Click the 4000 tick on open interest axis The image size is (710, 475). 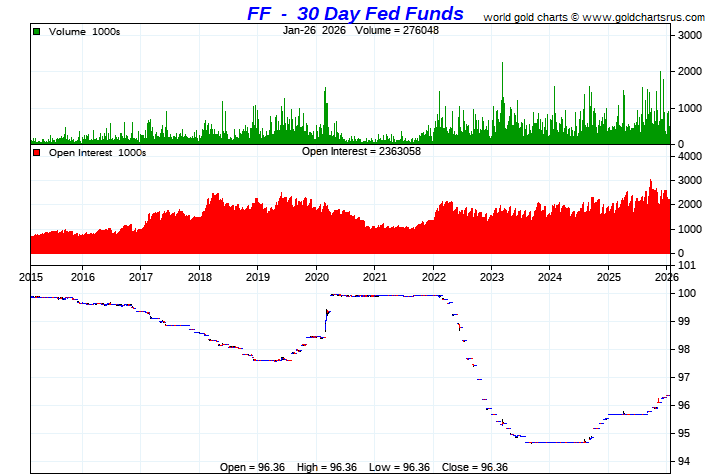tap(690, 156)
